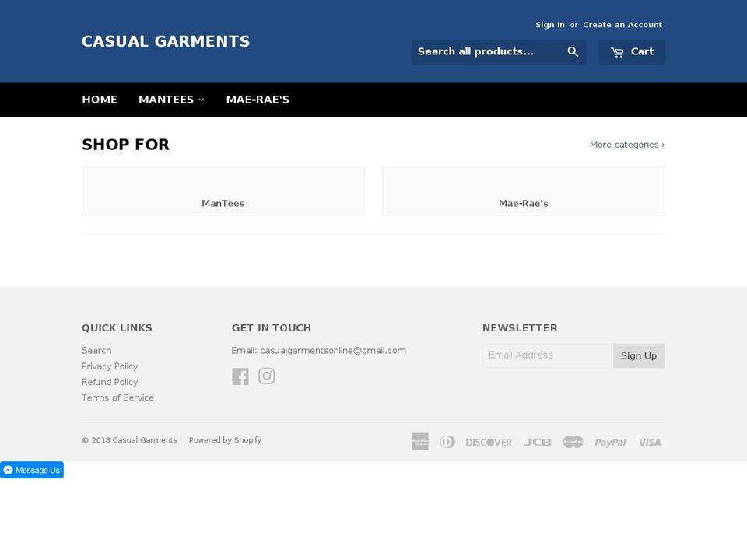Click the Sign in link
This screenshot has width=747, height=560.
[x=550, y=25]
